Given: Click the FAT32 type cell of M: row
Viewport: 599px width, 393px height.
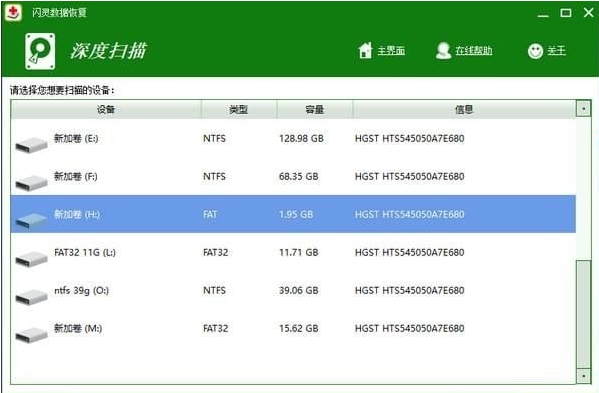Looking at the screenshot, I should pyautogui.click(x=215, y=328).
